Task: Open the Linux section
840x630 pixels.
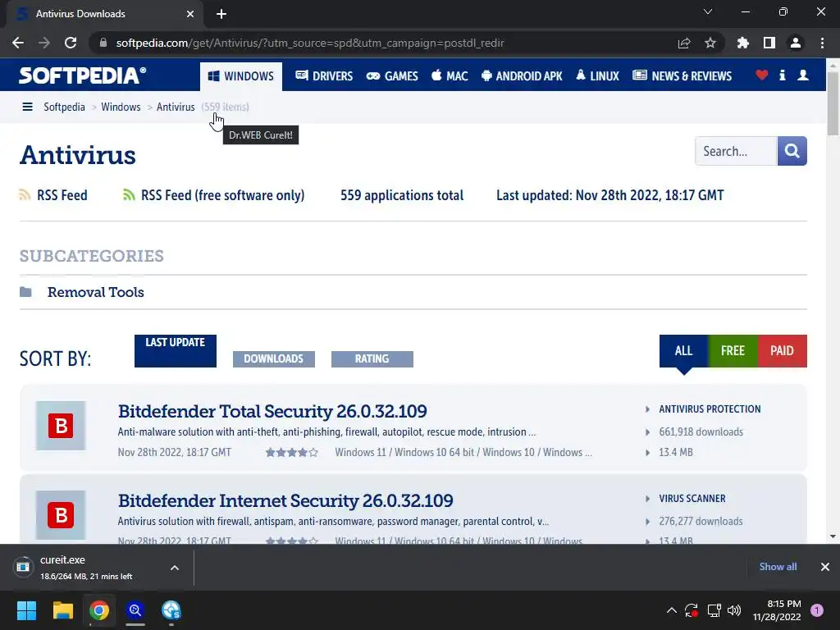Action: point(598,76)
